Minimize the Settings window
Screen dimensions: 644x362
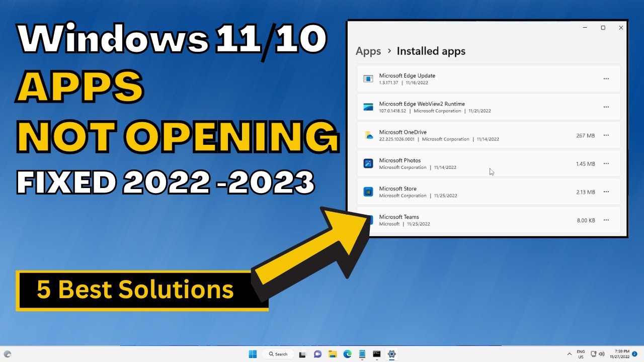[x=585, y=28]
